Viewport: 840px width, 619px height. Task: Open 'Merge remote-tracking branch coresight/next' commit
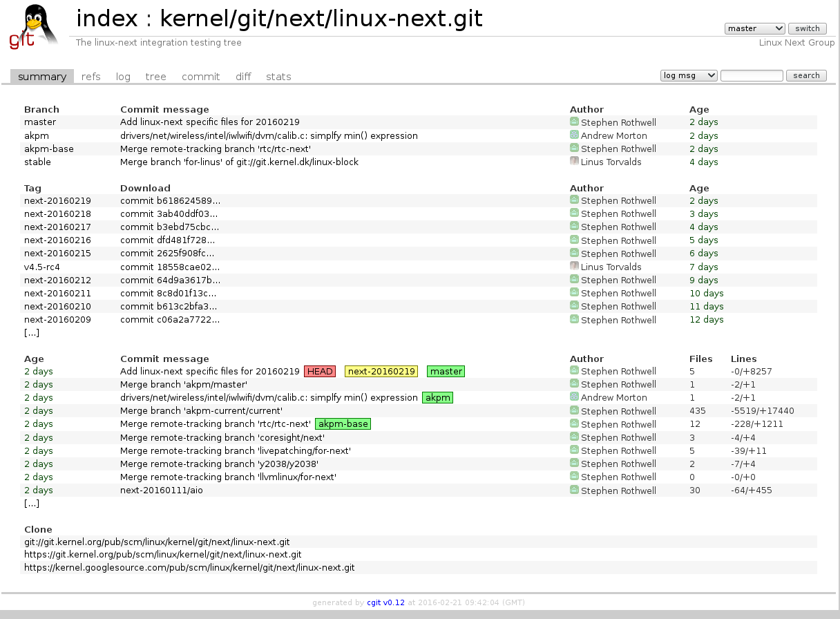pos(222,437)
